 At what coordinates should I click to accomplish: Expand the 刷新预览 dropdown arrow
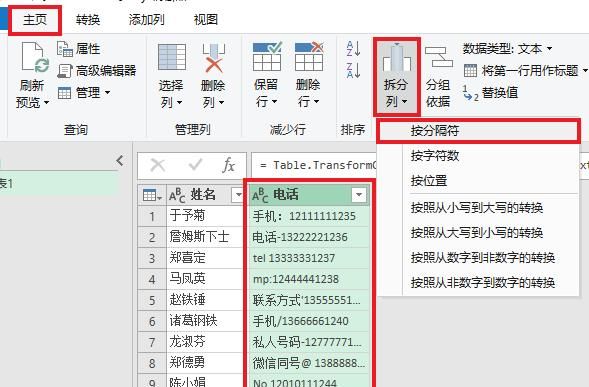(47, 102)
